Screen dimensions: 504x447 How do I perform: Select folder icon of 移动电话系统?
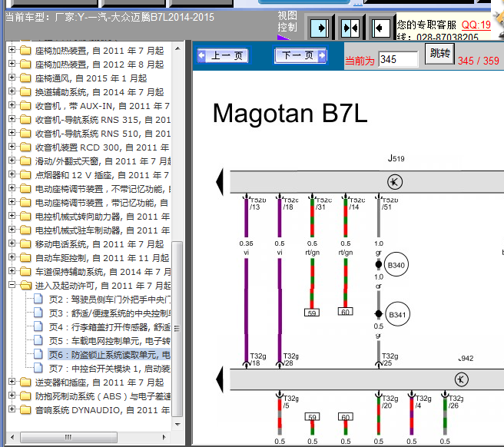pos(25,244)
